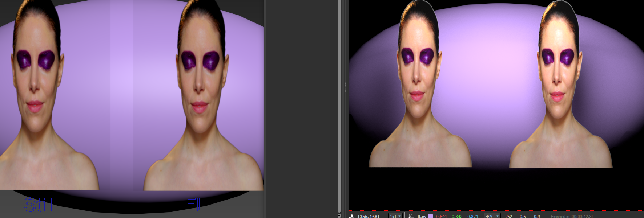This screenshot has width=644, height=218.
Task: Click the splitter grip handle between panels
Action: coord(345,87)
